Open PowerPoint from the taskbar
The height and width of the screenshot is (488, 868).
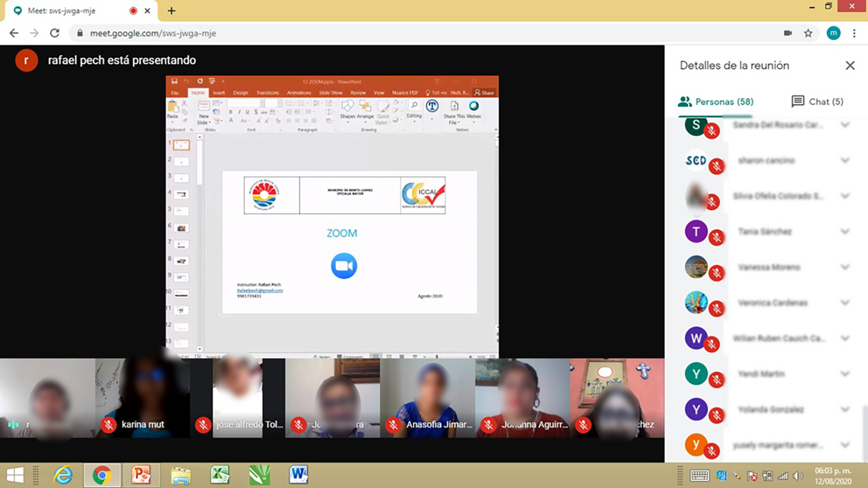pos(141,475)
